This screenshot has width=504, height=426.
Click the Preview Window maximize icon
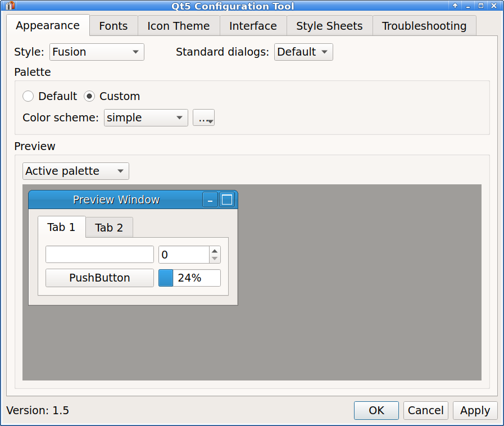click(x=227, y=200)
